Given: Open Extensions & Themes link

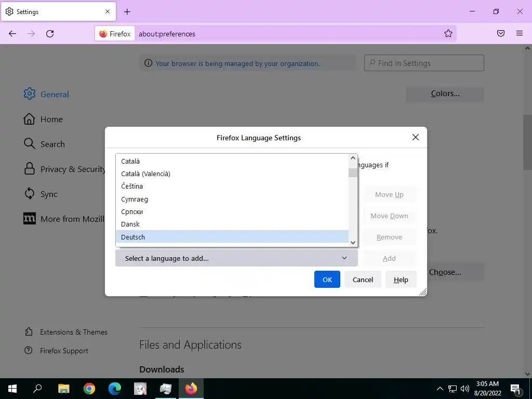Looking at the screenshot, I should click(x=66, y=332).
